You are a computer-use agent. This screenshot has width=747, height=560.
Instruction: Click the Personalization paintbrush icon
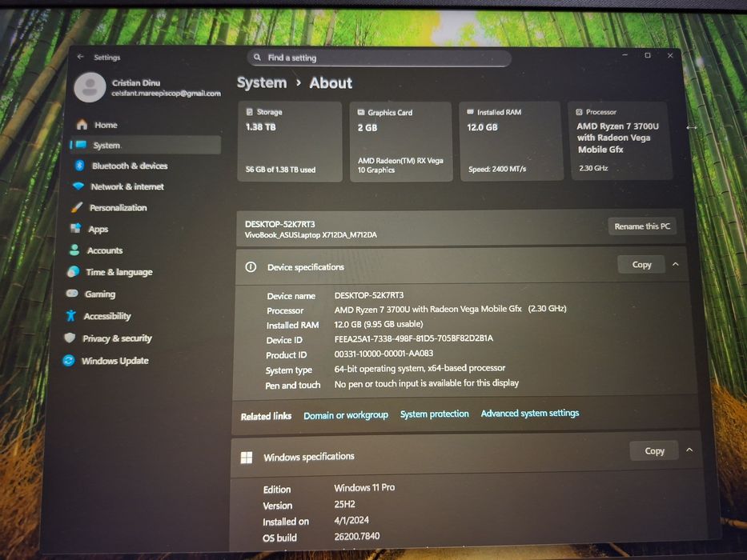click(x=76, y=207)
